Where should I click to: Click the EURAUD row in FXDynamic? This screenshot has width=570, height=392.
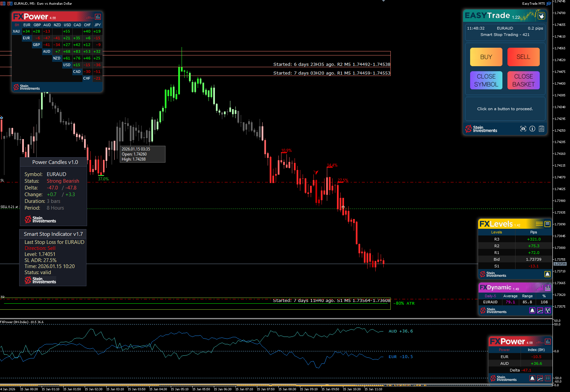pyautogui.click(x=515, y=302)
